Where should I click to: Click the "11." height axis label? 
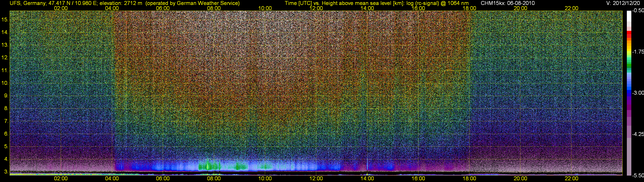pyautogui.click(x=5, y=71)
